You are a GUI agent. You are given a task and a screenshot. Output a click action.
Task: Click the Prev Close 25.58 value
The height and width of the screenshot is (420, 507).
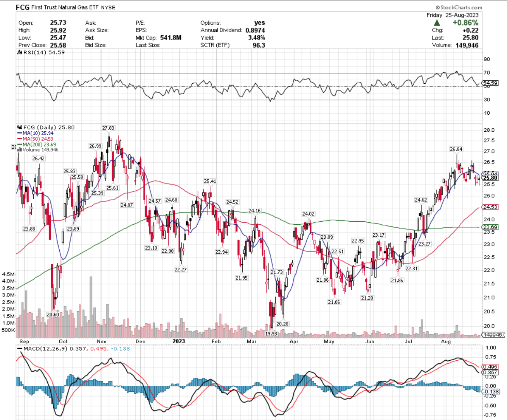click(58, 45)
